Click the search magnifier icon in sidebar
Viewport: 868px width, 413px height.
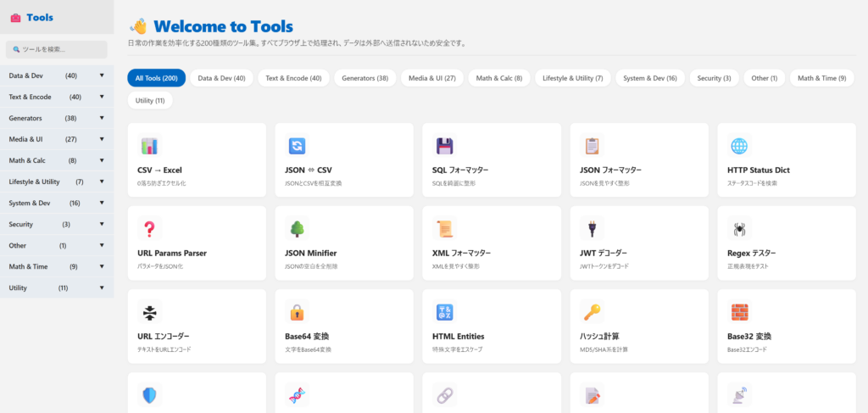click(x=17, y=49)
